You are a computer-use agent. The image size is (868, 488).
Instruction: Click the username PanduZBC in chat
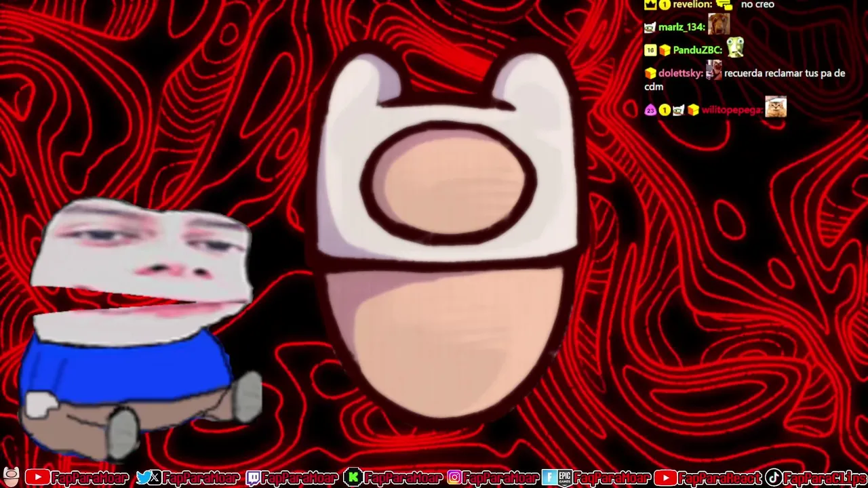click(698, 50)
